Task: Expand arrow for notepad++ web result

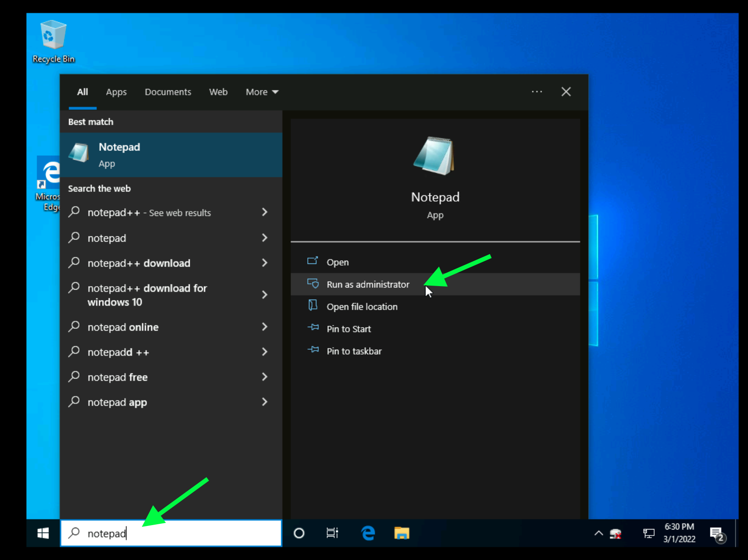Action: [264, 212]
